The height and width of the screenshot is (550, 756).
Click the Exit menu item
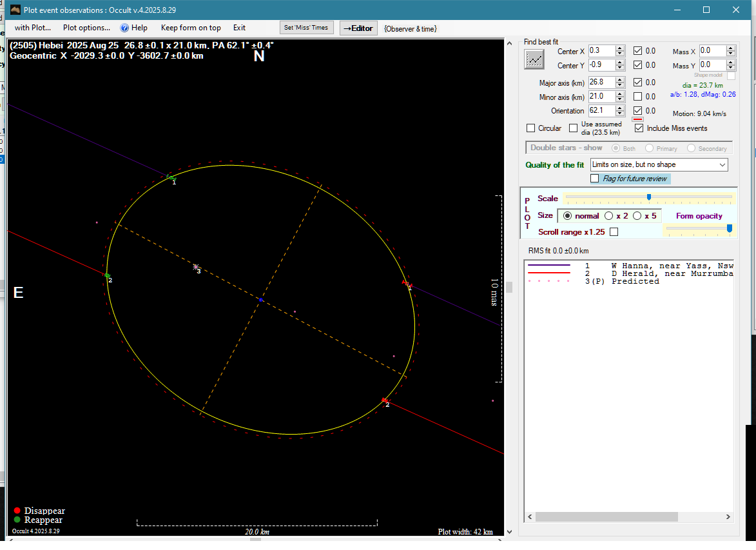click(239, 28)
